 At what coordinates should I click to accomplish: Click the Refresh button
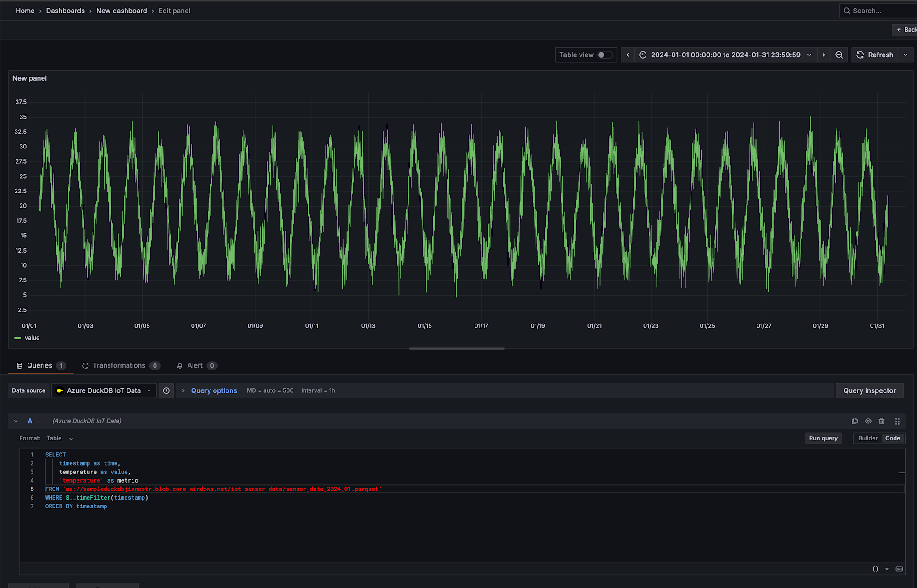coord(875,55)
